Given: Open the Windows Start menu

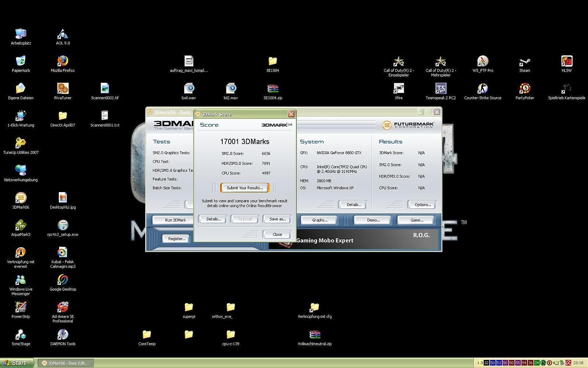Looking at the screenshot, I should coord(17,363).
